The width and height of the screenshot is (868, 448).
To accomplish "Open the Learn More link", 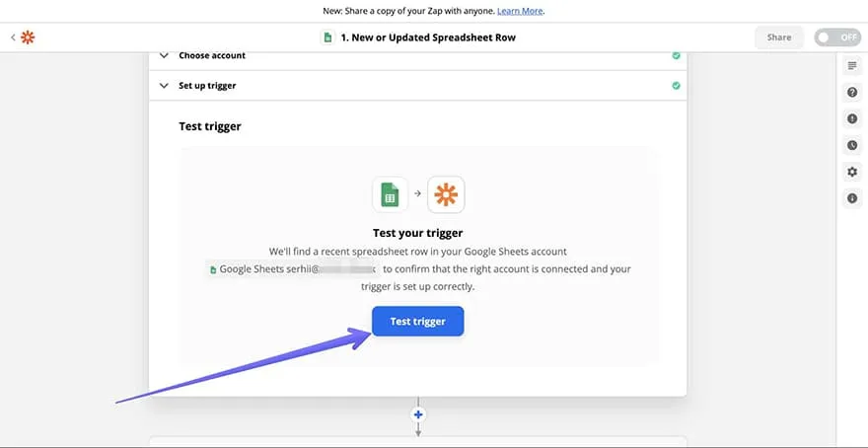I will 520,11.
